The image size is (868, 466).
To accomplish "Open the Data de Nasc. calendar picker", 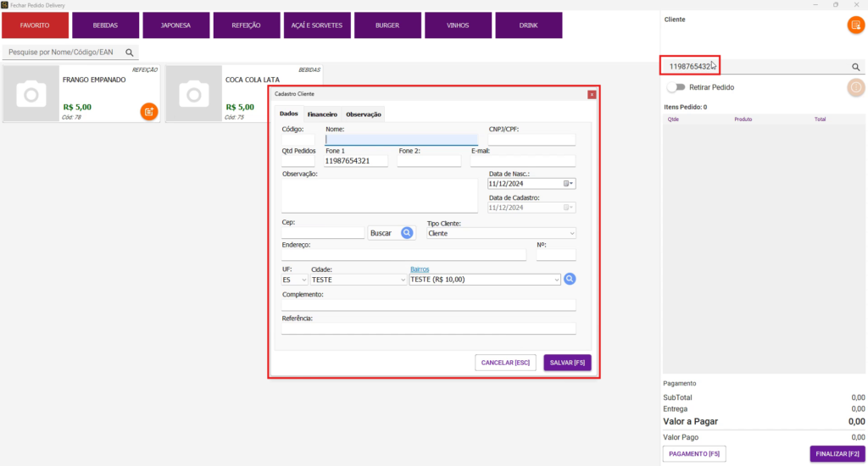I will (568, 183).
